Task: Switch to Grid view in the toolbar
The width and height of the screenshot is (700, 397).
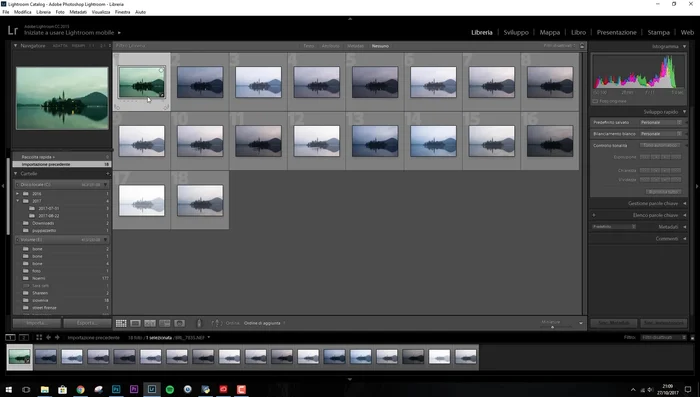Action: coord(121,323)
